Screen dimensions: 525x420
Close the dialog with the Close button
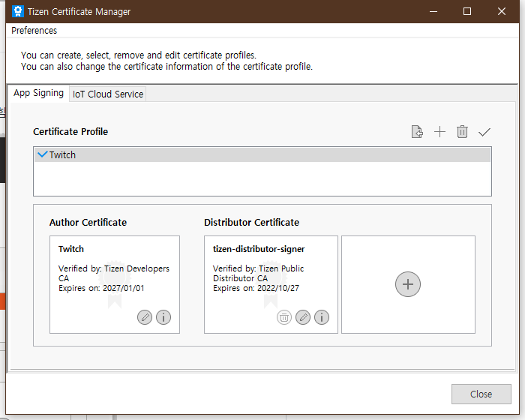(481, 394)
